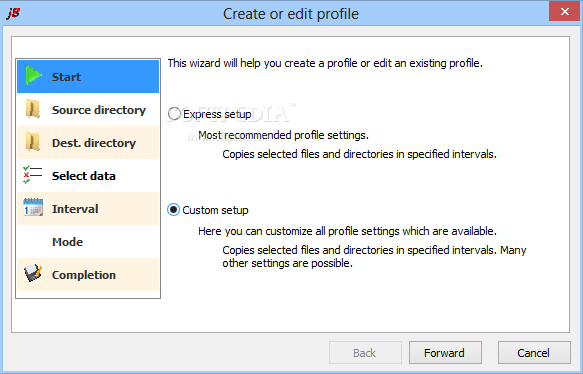Screen dimensions: 583x374
Task: Go to the Completion step
Action: coord(88,275)
